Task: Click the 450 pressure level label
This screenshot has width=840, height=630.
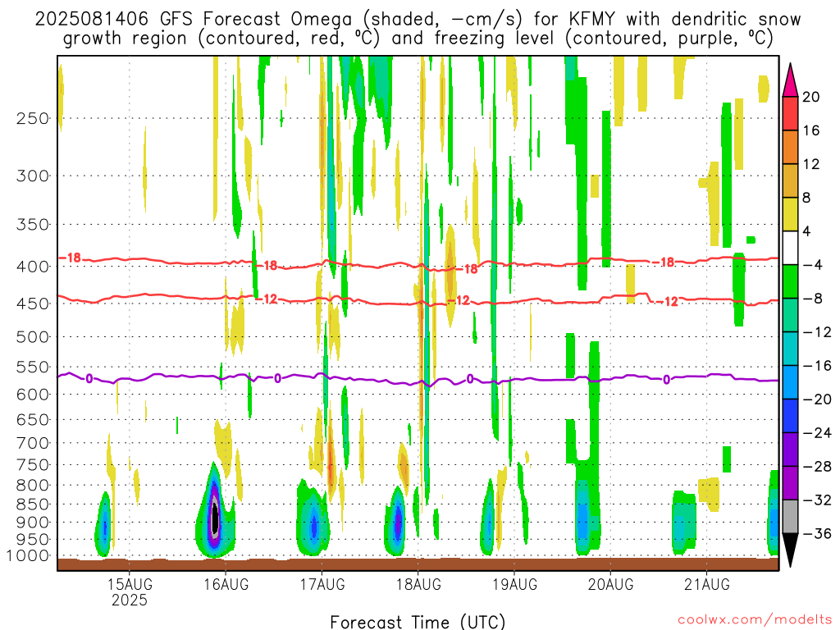Action: click(x=33, y=304)
